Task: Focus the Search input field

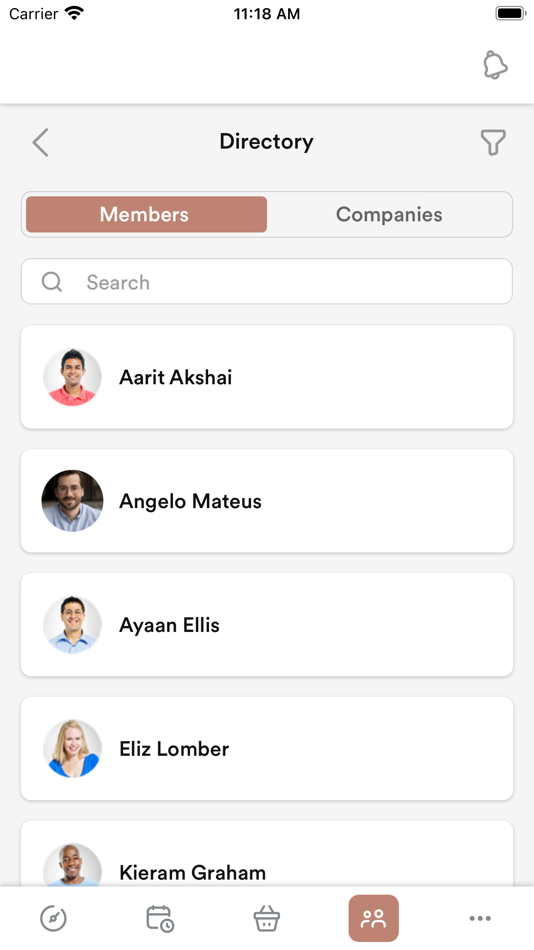Action: coord(267,281)
